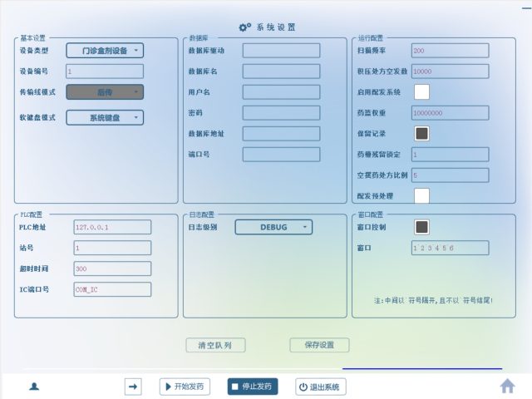
Task: Click the PLC地址 input field
Action: pos(112,227)
